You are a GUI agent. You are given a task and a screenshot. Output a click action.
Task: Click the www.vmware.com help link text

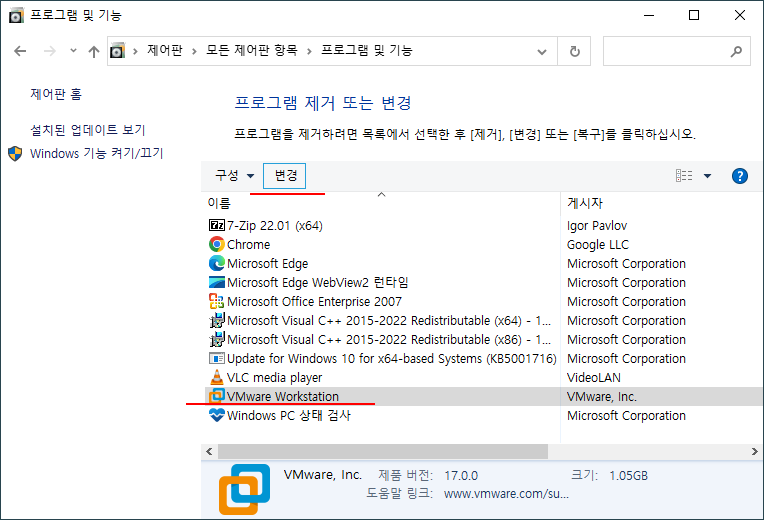[506, 494]
